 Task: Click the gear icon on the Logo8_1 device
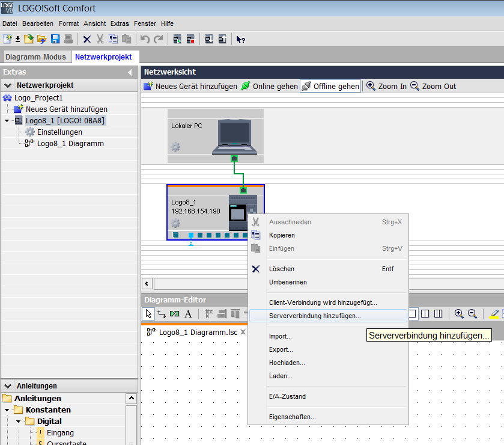click(x=175, y=223)
